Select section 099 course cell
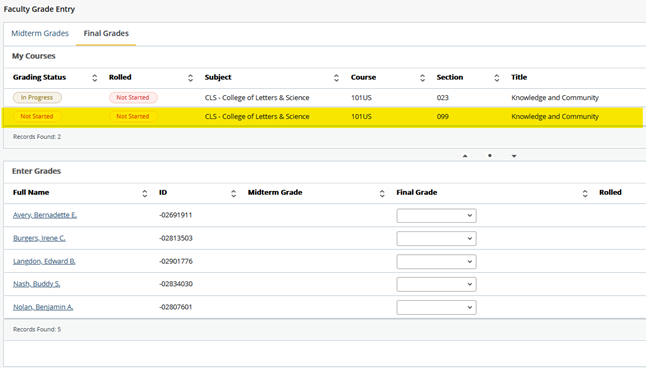Image resolution: width=646 pixels, height=368 pixels. [x=442, y=117]
